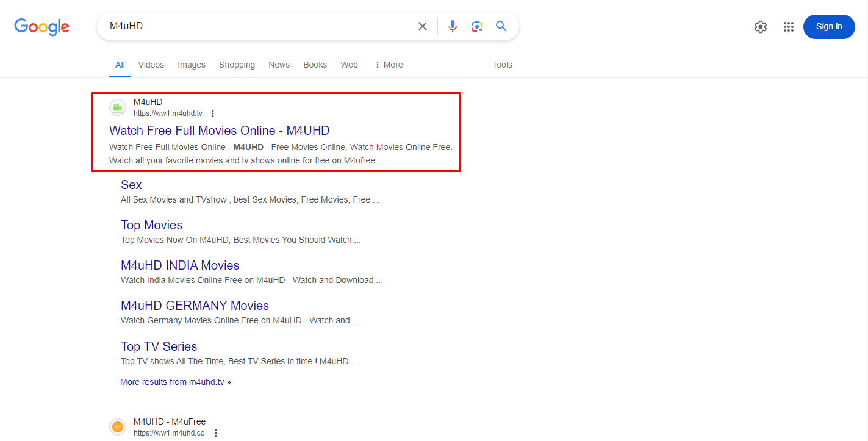Screen dimensions: 868x441
Task: Click the M4UHD - M4uFree site name
Action: tap(170, 421)
